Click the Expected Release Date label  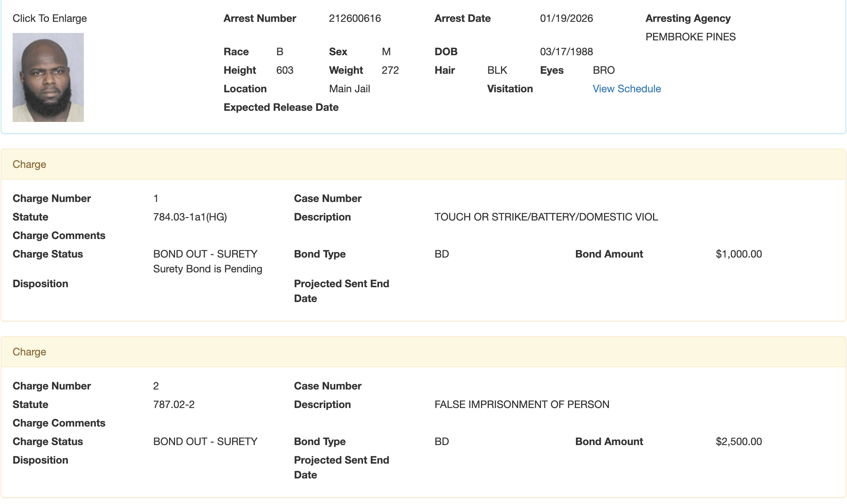pos(281,107)
